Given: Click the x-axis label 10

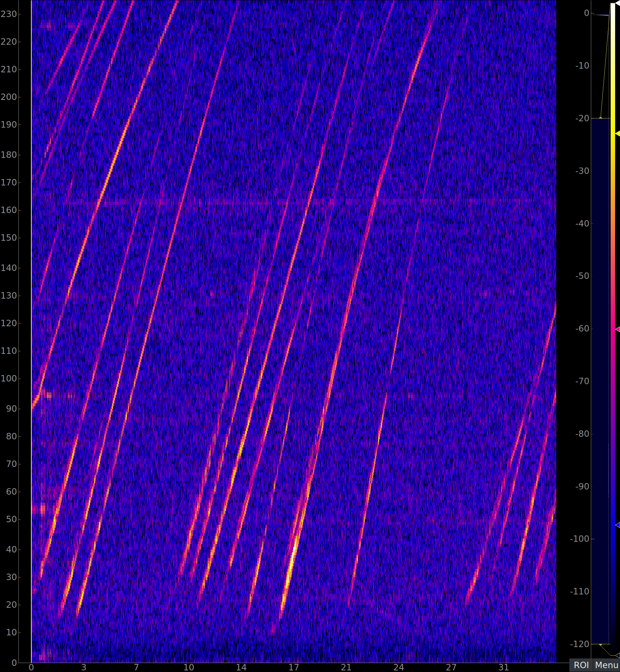Looking at the screenshot, I should click(188, 667).
